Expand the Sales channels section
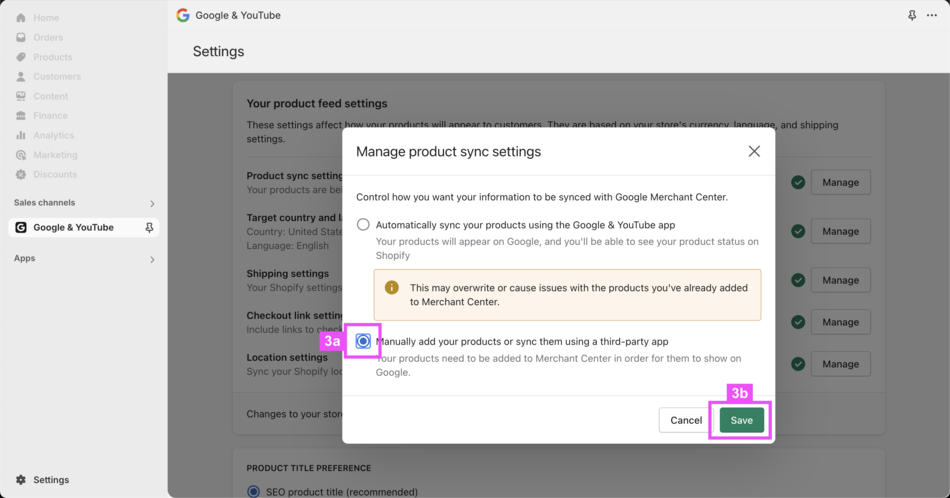This screenshot has height=498, width=950. coord(152,203)
